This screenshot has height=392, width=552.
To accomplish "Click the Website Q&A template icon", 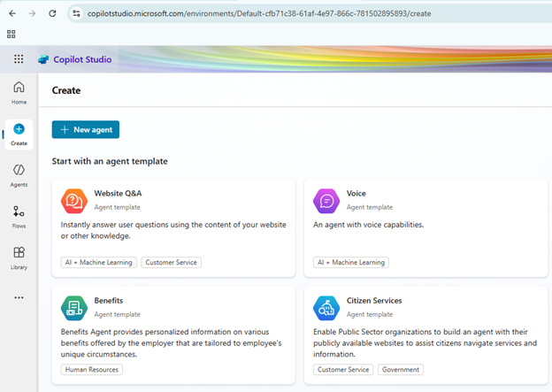I will [74, 201].
